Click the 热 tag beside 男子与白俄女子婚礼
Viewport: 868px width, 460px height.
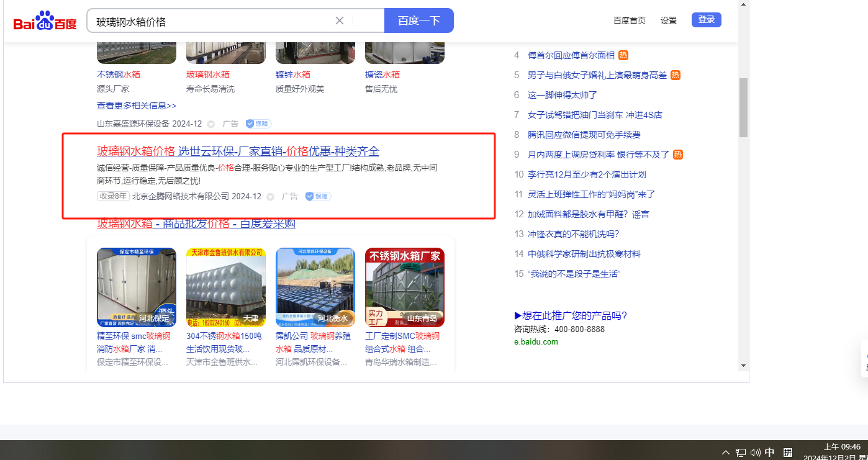(x=676, y=75)
